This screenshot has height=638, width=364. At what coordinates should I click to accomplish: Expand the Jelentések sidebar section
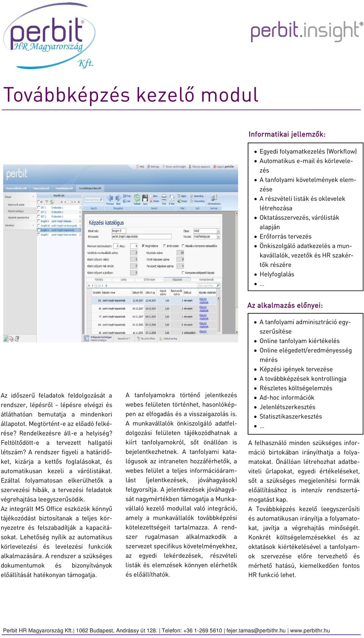[33, 225]
